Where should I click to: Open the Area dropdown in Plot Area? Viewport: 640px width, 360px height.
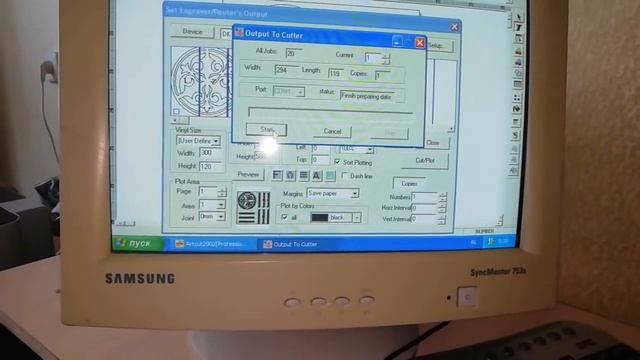point(221,204)
